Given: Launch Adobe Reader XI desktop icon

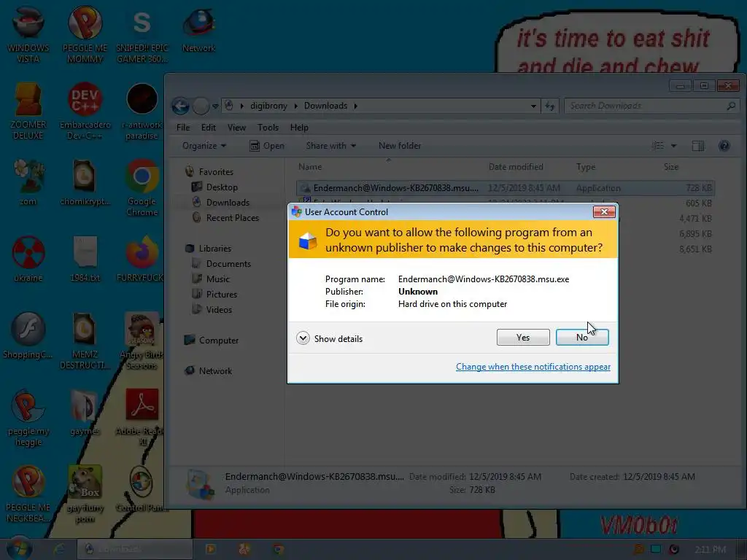Looking at the screenshot, I should point(142,417).
